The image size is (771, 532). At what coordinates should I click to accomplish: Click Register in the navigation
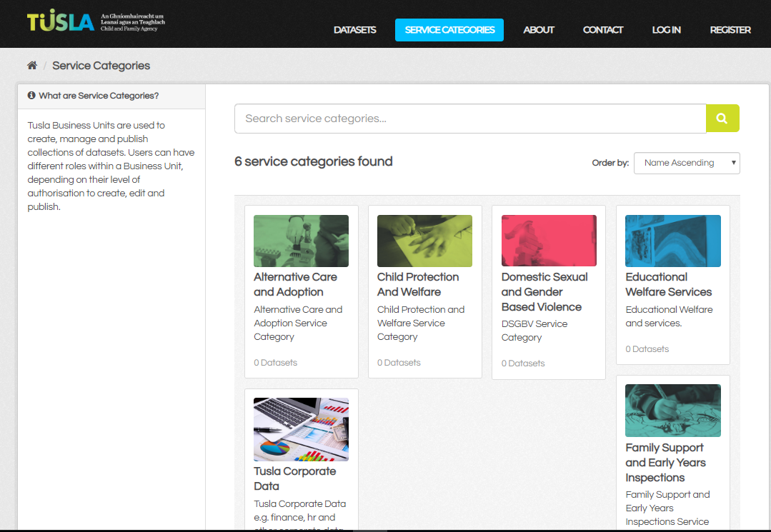(x=730, y=30)
